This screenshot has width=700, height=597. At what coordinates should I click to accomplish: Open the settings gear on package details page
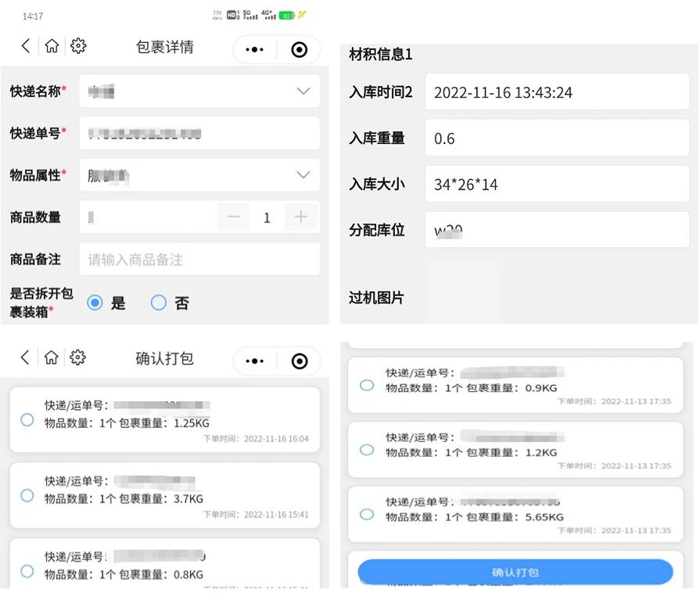[78, 45]
